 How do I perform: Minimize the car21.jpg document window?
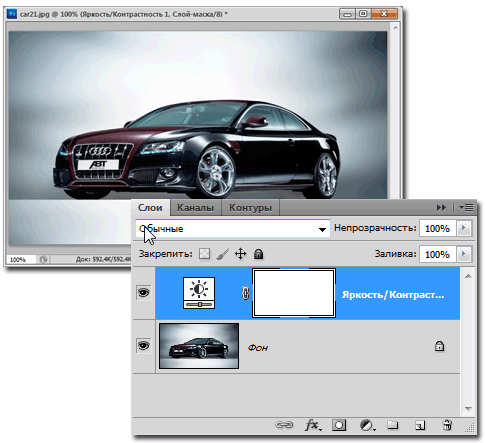coord(347,14)
